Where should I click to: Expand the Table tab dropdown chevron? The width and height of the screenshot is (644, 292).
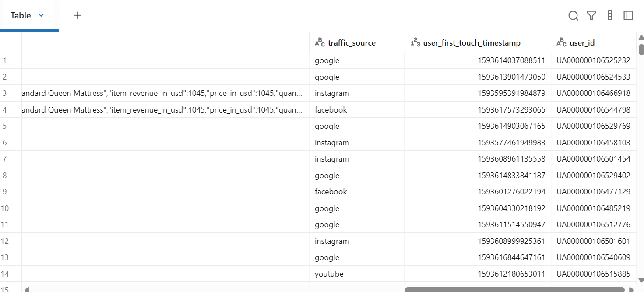pyautogui.click(x=41, y=15)
